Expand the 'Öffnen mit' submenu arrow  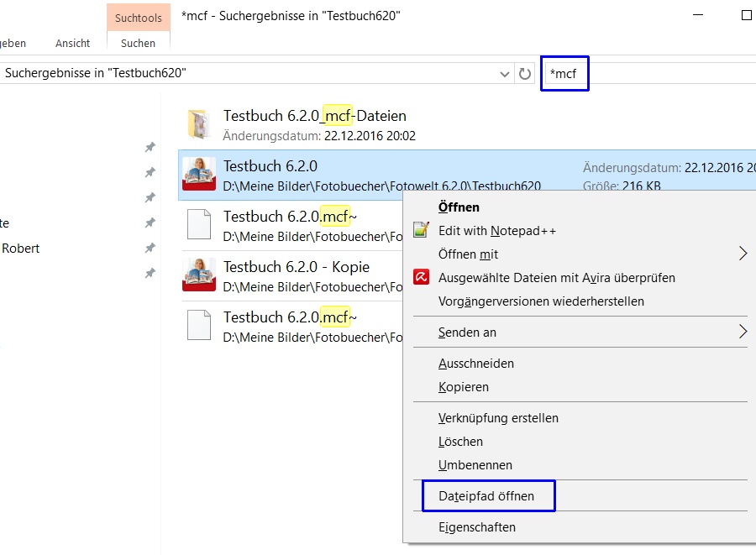click(x=743, y=254)
